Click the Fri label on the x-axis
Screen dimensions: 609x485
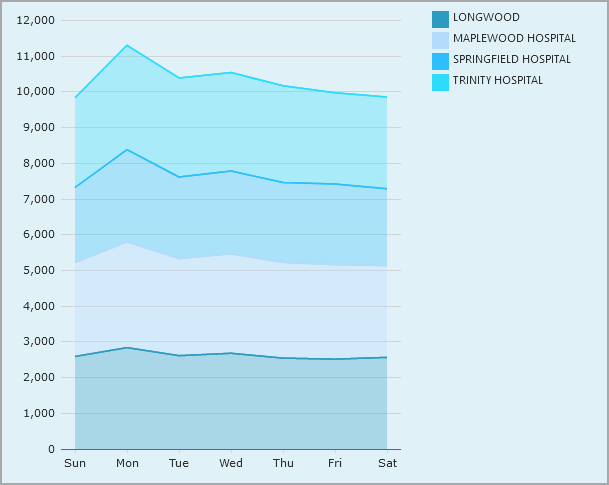(x=335, y=463)
